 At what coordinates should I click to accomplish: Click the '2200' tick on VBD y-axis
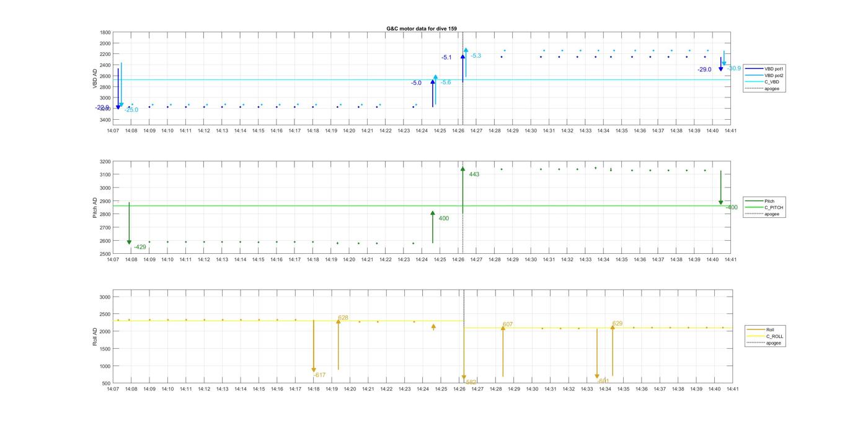point(105,54)
